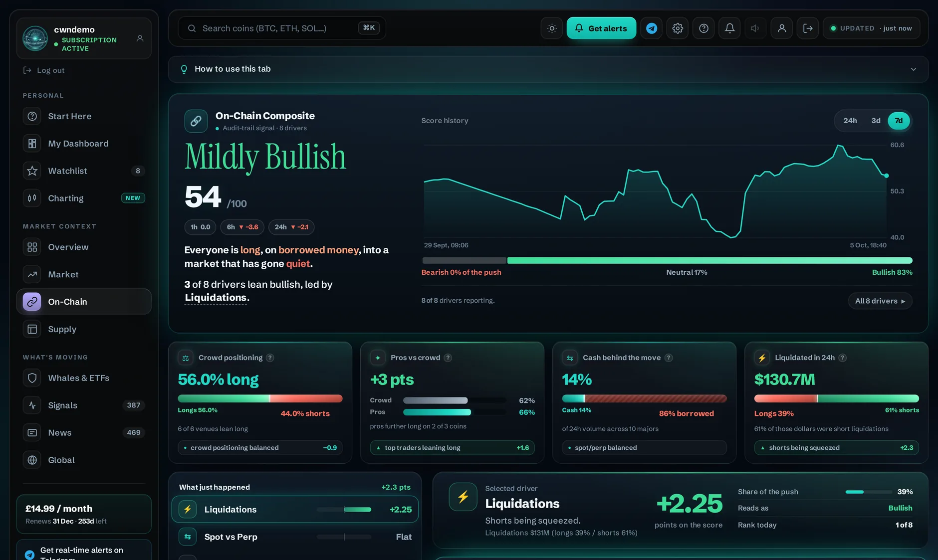
Task: Click the sign-out arrow icon in top bar
Action: click(808, 28)
